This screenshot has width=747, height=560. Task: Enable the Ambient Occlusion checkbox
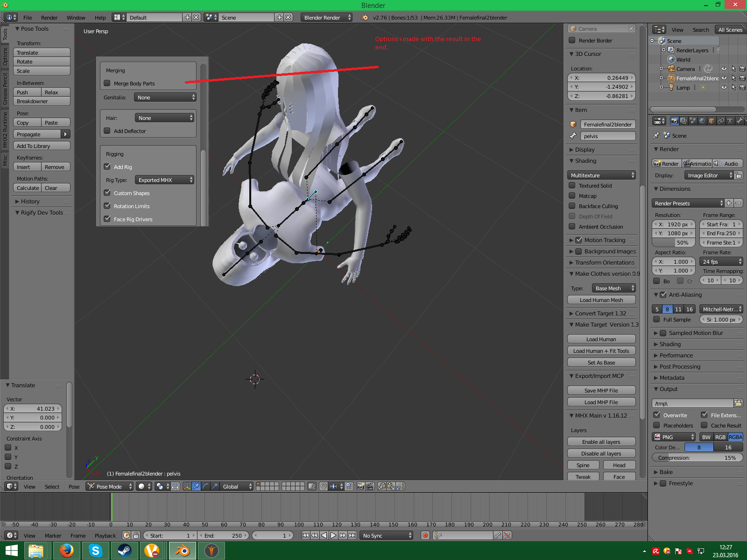[x=572, y=226]
